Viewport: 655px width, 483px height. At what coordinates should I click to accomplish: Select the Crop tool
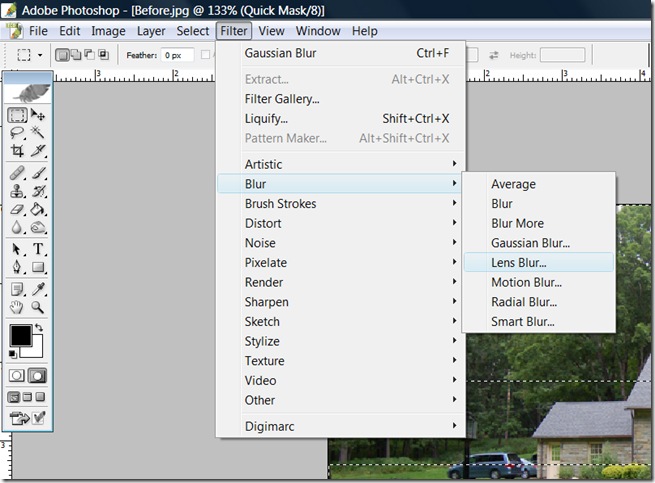(x=17, y=150)
